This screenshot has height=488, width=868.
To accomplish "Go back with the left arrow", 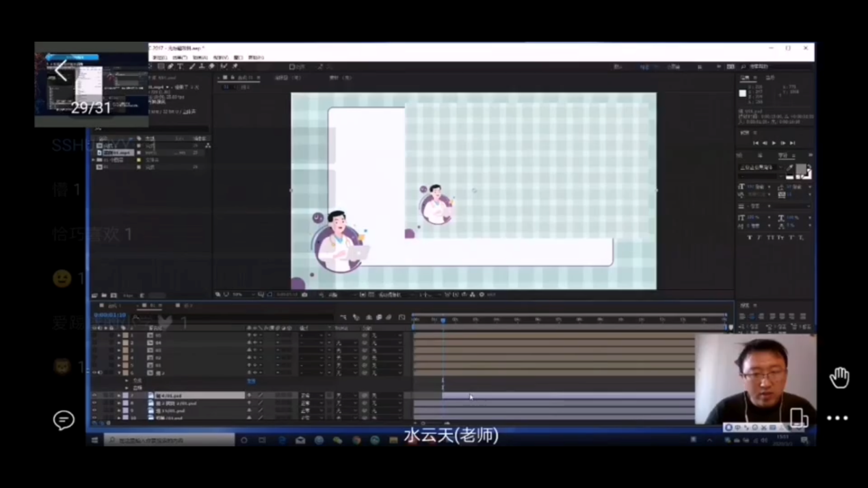I will [62, 70].
